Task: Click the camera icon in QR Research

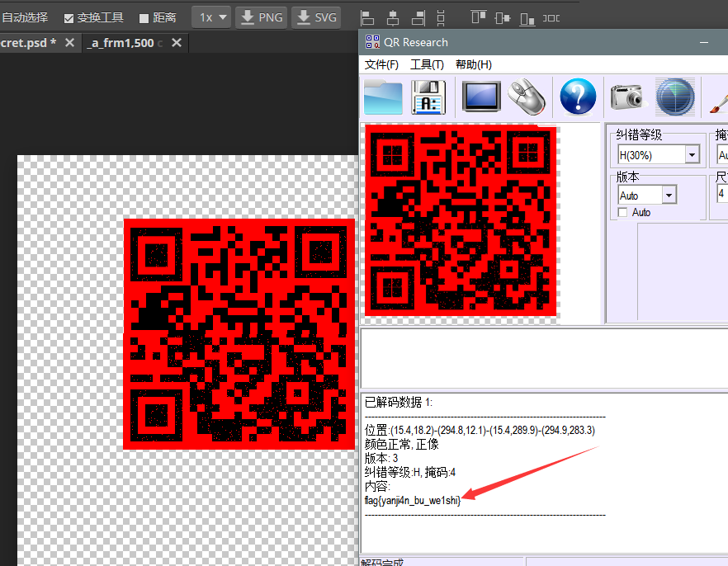Action: (x=628, y=97)
